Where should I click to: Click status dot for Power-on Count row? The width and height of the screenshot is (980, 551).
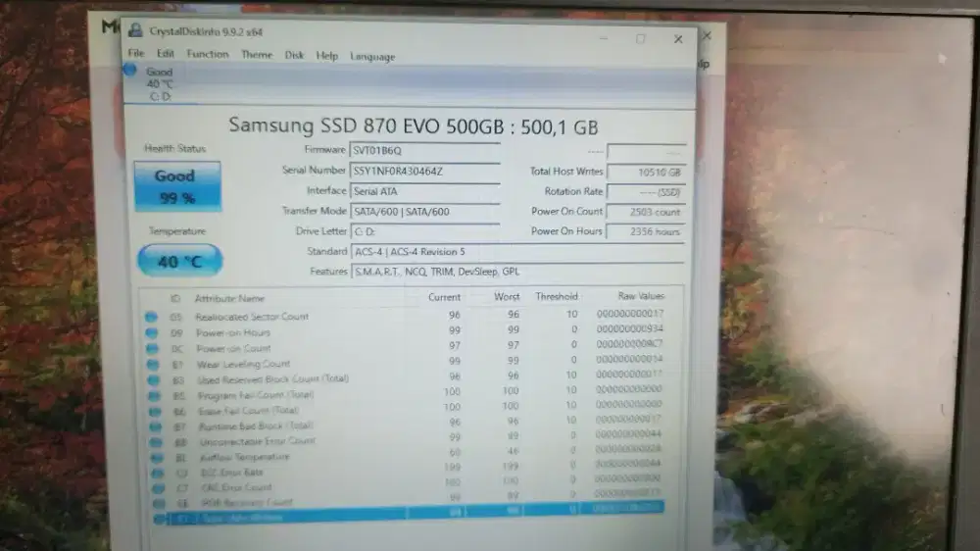(152, 348)
